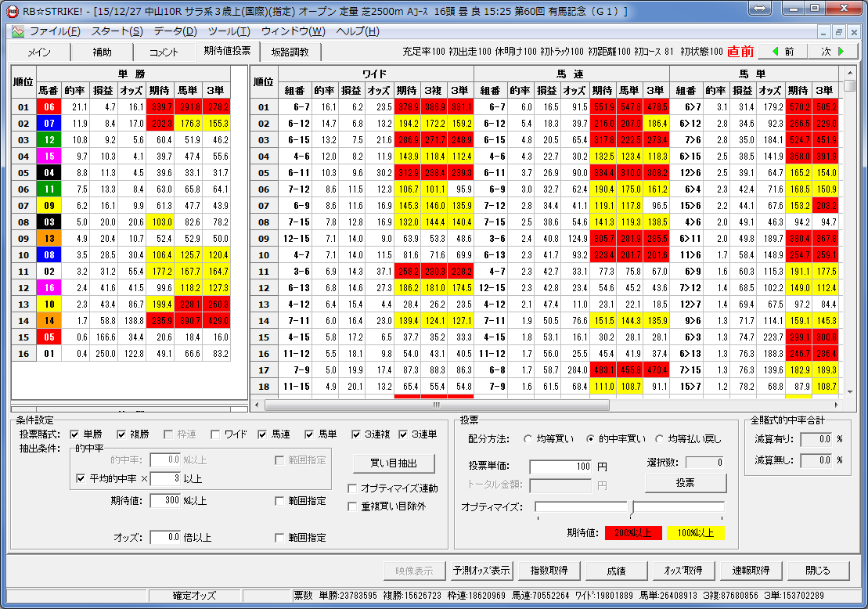Toggle the 3連複 bet type checkbox
Image resolution: width=868 pixels, height=609 pixels.
356,434
